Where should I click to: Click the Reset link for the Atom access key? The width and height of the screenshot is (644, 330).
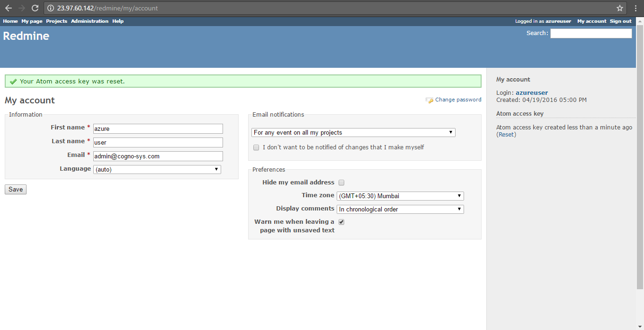tap(506, 135)
